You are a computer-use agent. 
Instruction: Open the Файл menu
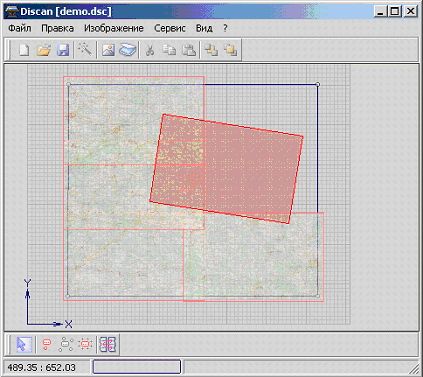click(20, 28)
